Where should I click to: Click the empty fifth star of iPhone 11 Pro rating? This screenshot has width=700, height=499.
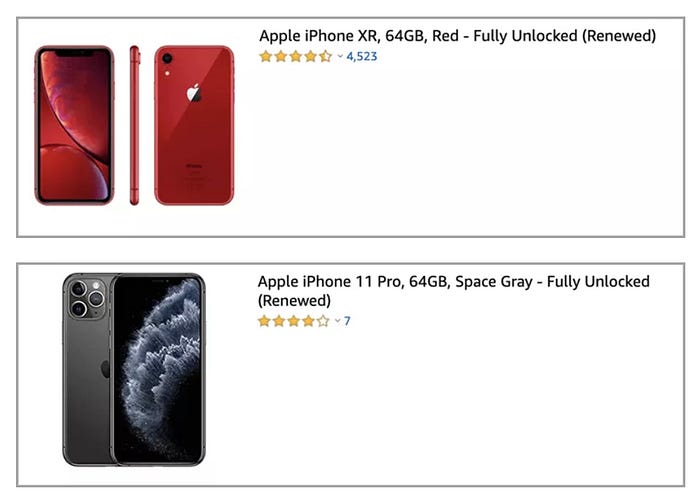pos(322,321)
